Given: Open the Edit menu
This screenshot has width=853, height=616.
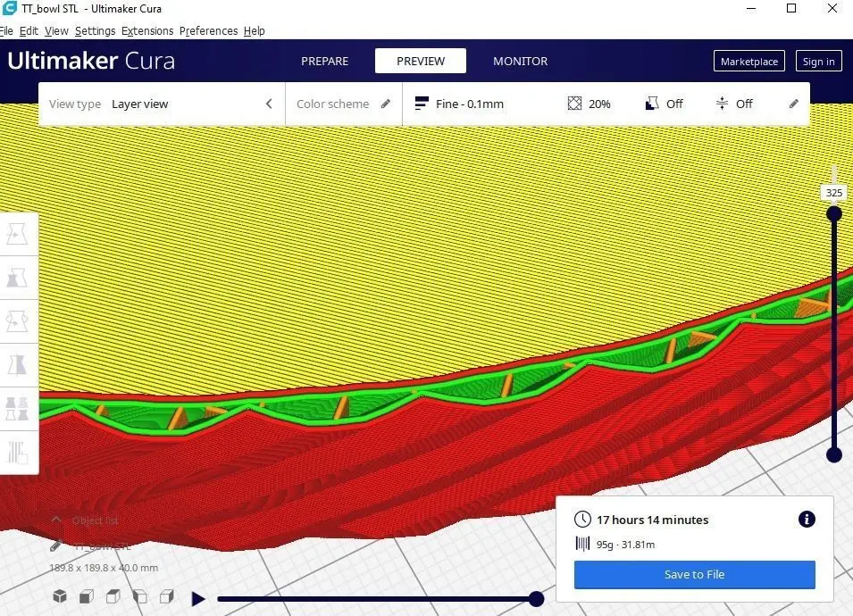Looking at the screenshot, I should (x=29, y=30).
